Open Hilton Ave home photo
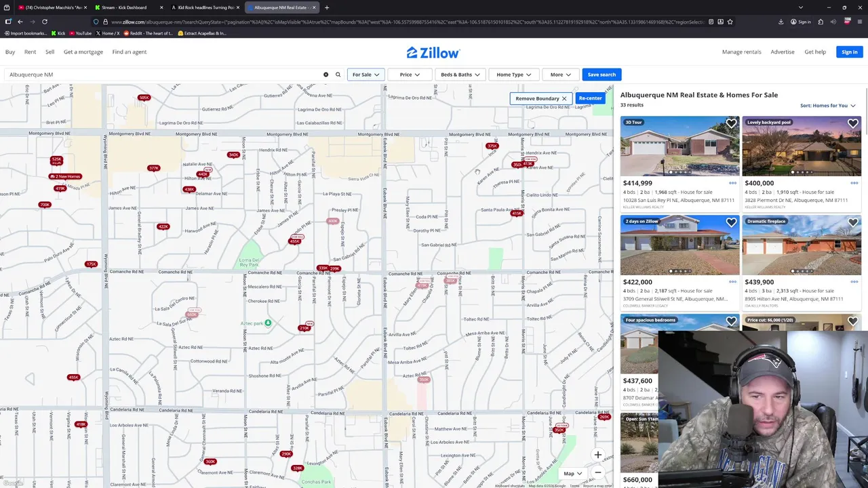This screenshot has width=868, height=488. [802, 245]
